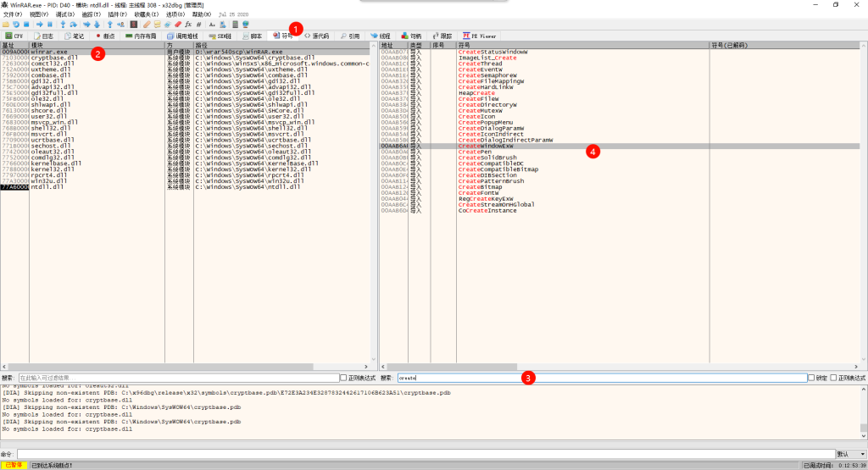Image resolution: width=868 pixels, height=470 pixels.
Task: Click the Open file folder toolbar icon
Action: [6, 25]
